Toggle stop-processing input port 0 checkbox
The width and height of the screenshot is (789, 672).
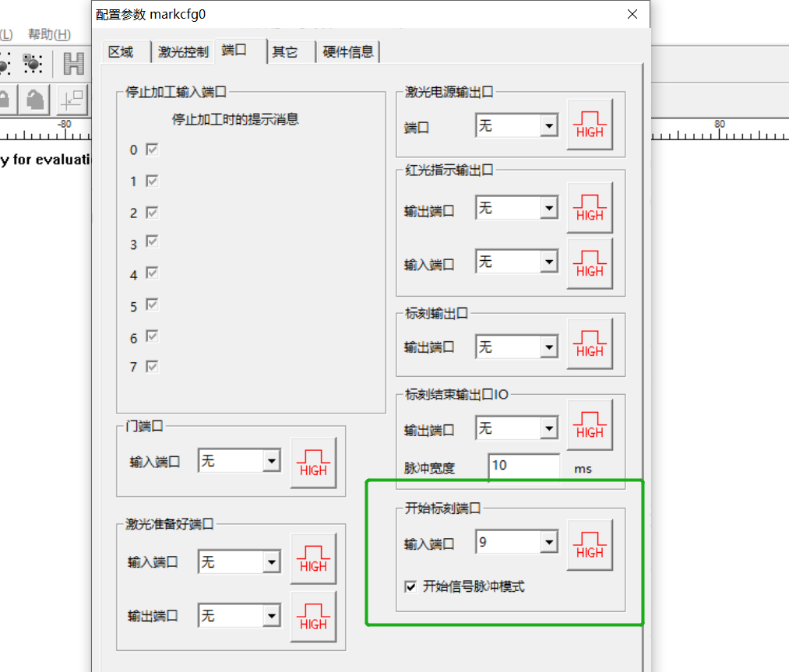pyautogui.click(x=152, y=150)
